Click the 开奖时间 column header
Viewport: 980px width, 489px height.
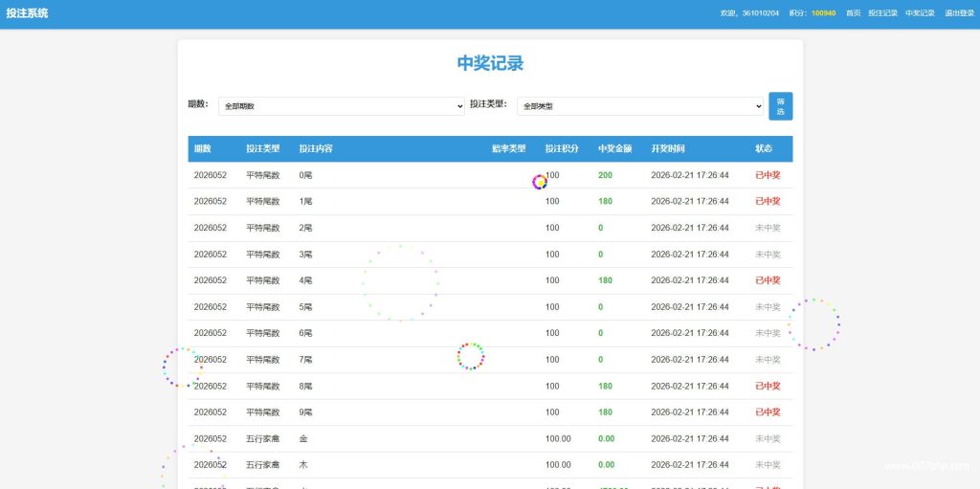pyautogui.click(x=667, y=149)
